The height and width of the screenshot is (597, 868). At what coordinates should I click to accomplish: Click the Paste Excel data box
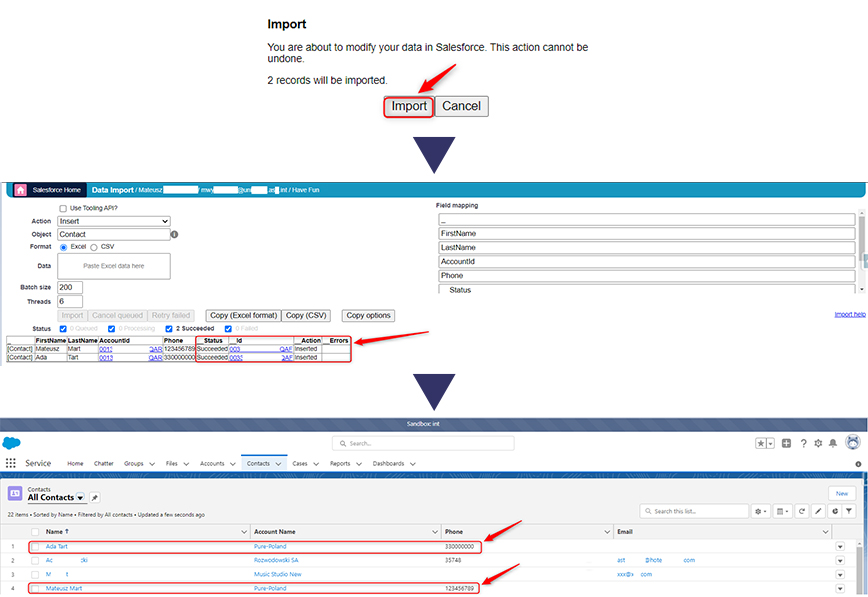[x=114, y=266]
